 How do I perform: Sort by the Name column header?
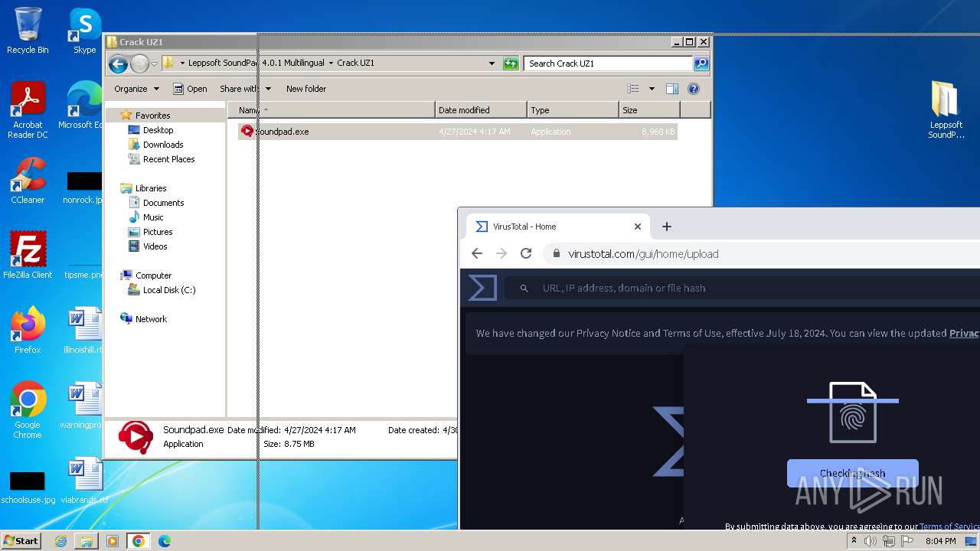[331, 110]
